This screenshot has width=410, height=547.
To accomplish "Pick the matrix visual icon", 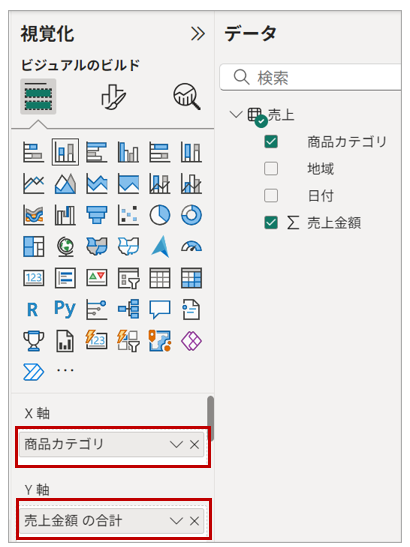I will click(191, 278).
